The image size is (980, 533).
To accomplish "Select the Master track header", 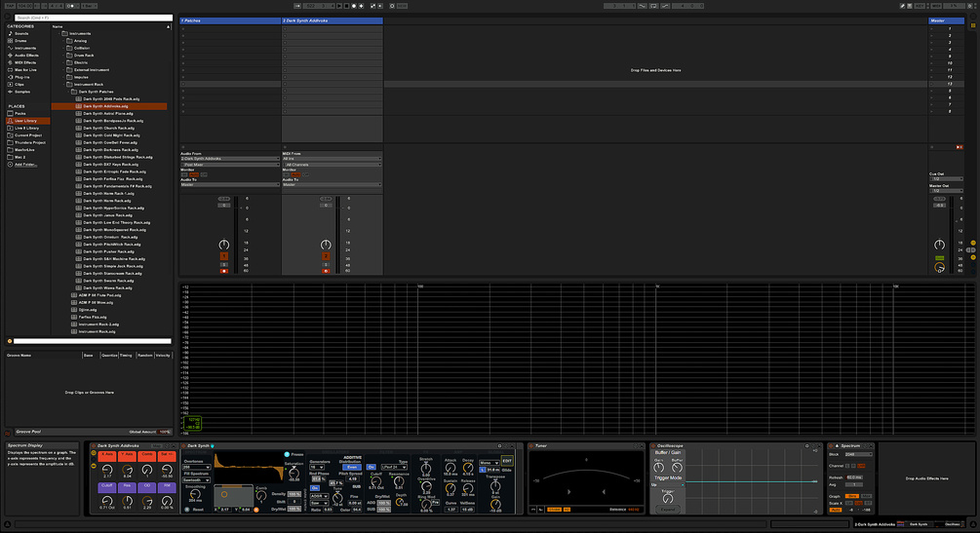I will click(x=944, y=19).
